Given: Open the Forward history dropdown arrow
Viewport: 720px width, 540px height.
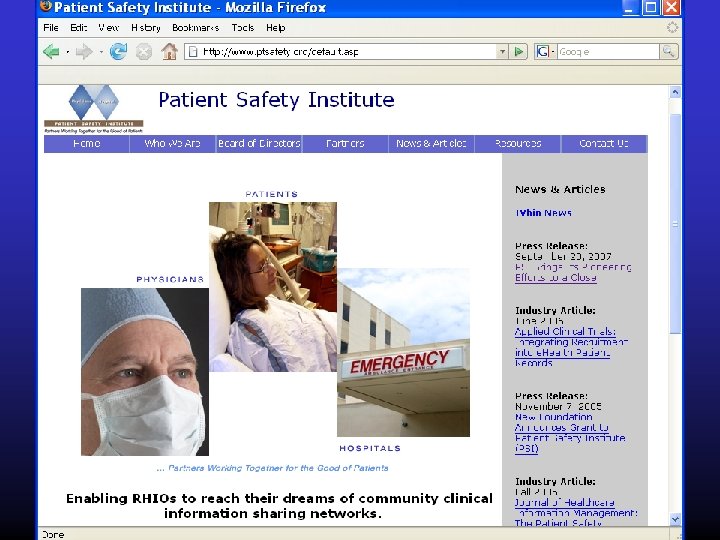Looking at the screenshot, I should 101,52.
